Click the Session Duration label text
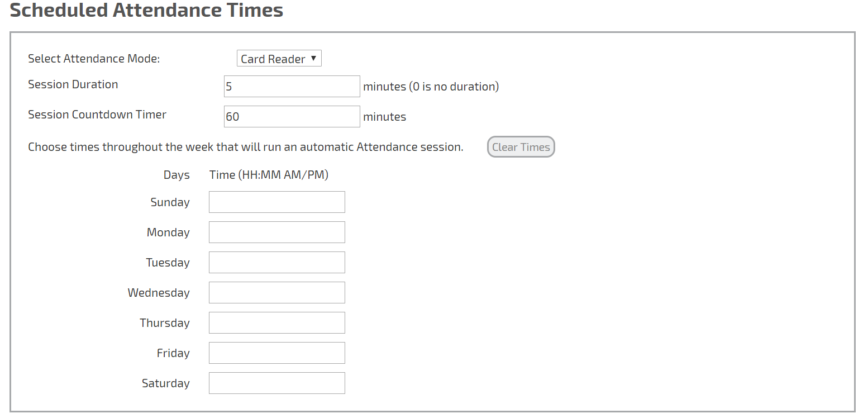 point(73,84)
